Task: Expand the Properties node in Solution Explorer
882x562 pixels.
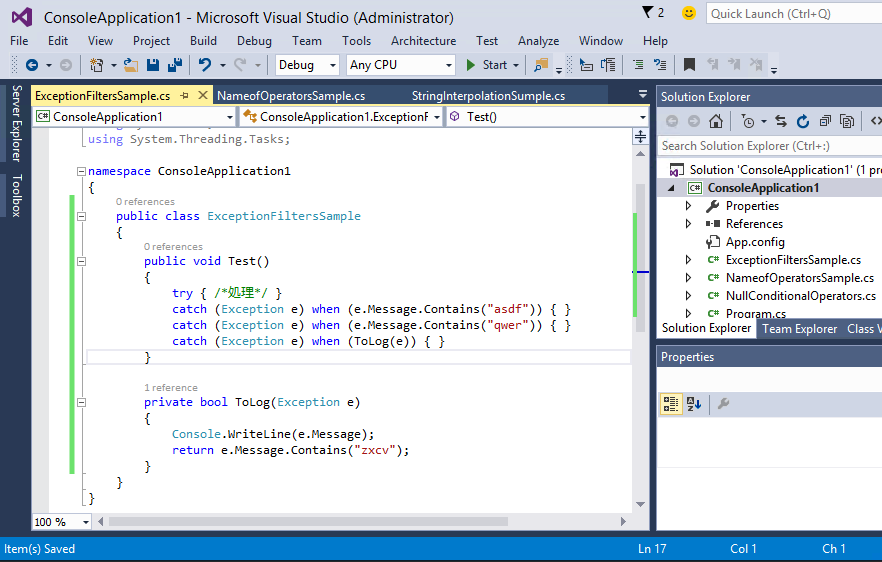Action: click(x=688, y=206)
